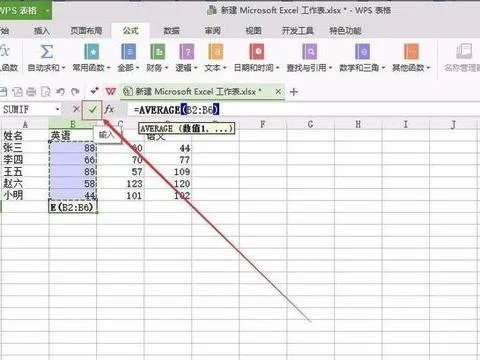Click cell containing 王五

[x=25, y=172]
